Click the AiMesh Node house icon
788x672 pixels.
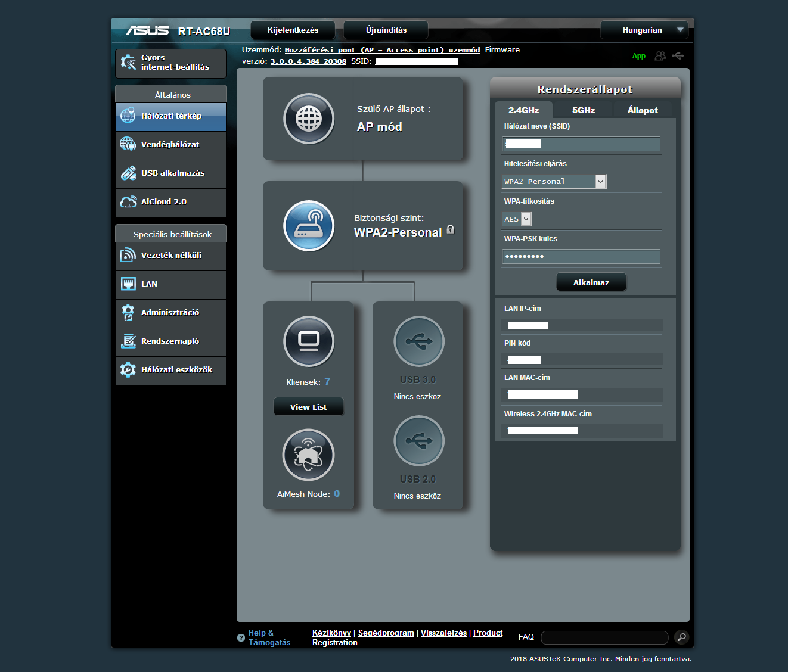point(308,455)
